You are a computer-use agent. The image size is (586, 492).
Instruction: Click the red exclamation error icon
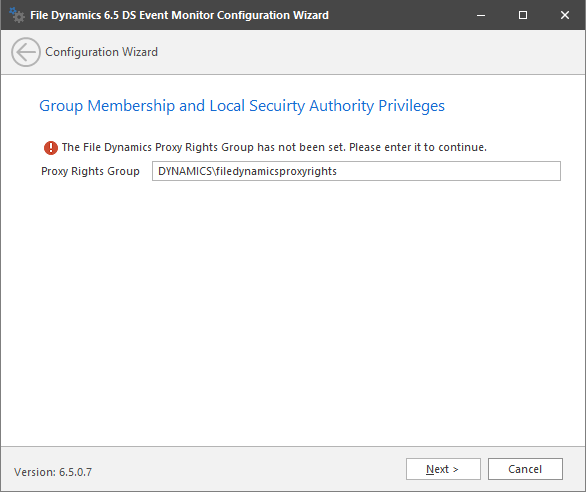point(51,148)
